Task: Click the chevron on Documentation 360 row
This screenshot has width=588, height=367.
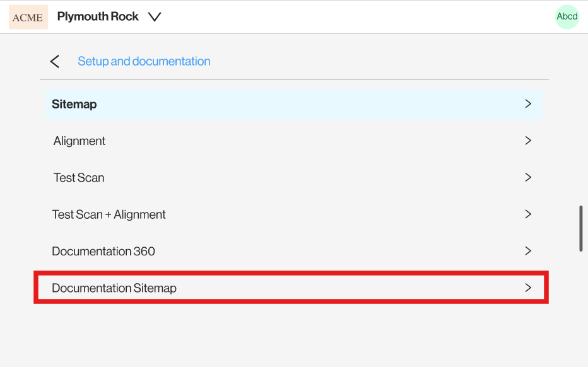Action: [528, 251]
